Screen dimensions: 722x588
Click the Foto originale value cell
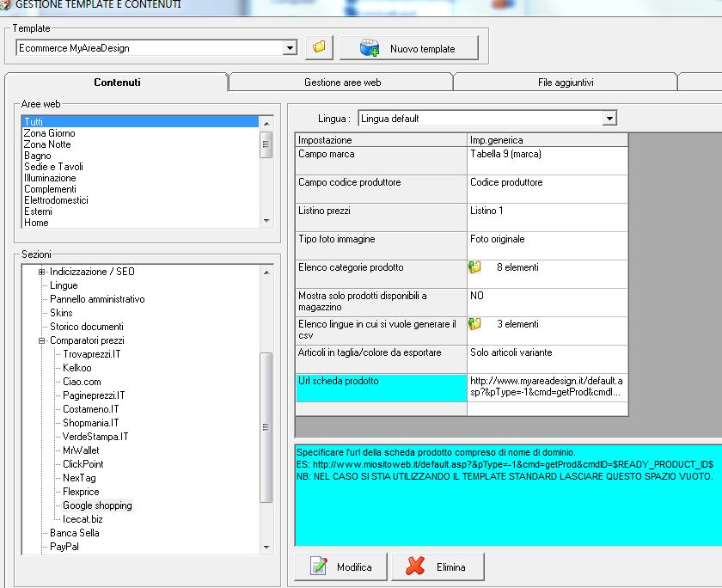pos(548,246)
